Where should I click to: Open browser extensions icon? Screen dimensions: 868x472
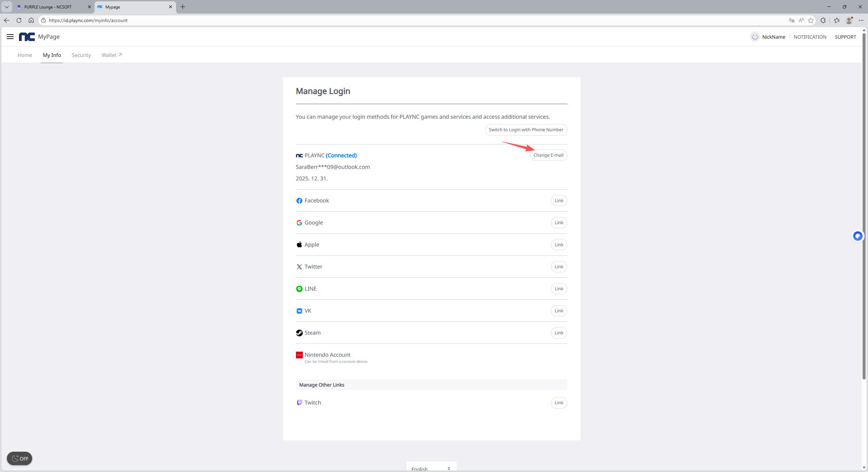click(823, 20)
